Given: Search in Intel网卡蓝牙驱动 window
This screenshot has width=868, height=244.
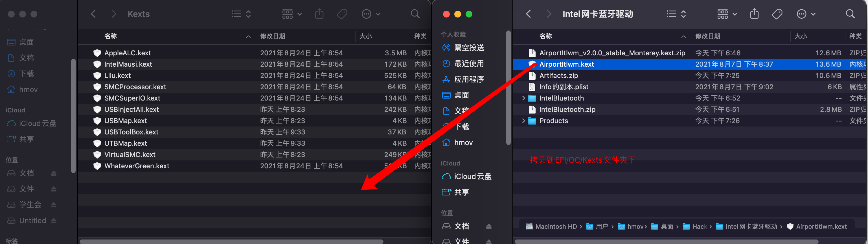Looking at the screenshot, I should click(x=850, y=14).
